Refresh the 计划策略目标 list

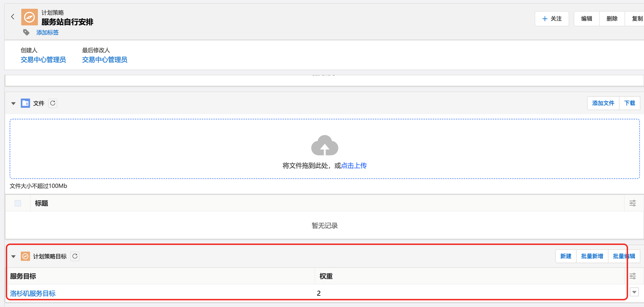point(75,256)
